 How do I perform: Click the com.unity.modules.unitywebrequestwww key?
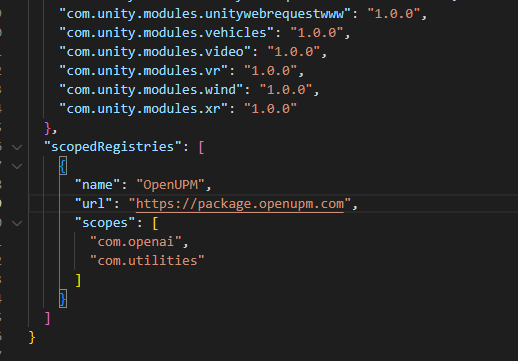205,14
